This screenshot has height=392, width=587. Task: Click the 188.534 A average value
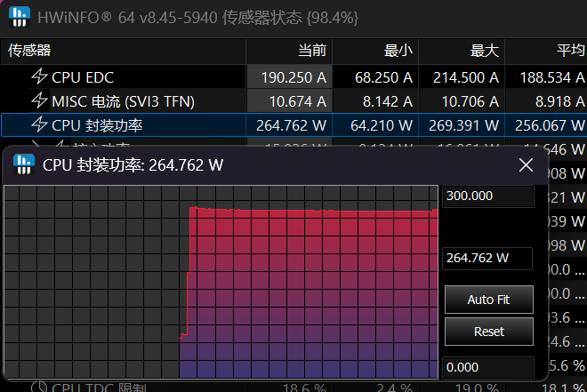(552, 78)
